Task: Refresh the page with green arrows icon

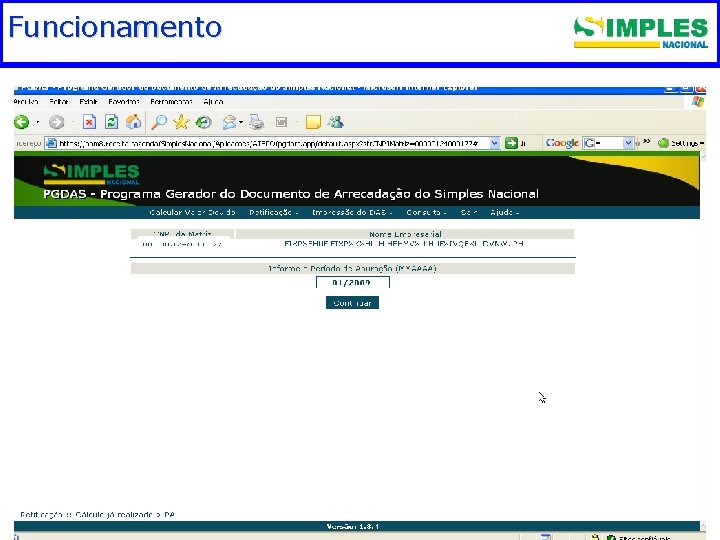Action: pyautogui.click(x=112, y=122)
